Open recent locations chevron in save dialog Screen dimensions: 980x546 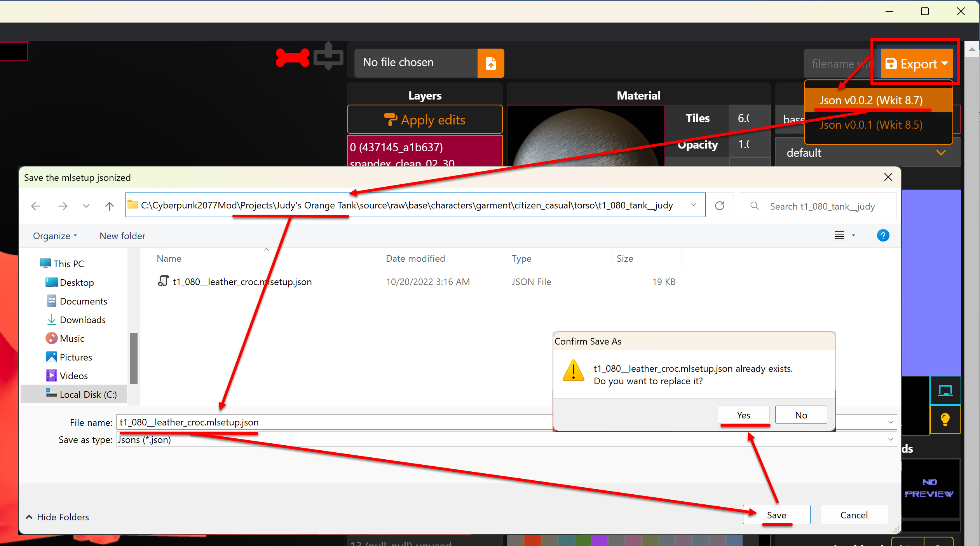point(86,206)
